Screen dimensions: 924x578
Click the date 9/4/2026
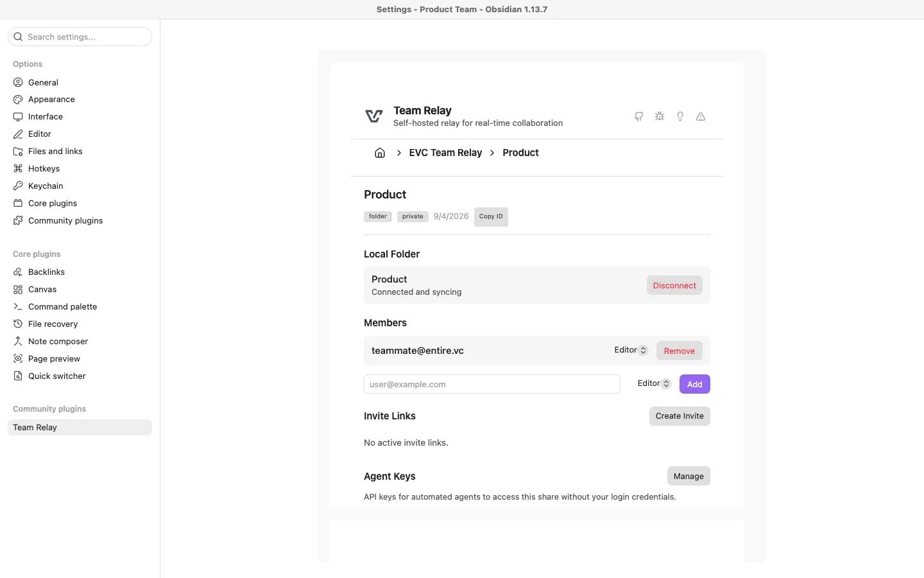click(x=451, y=216)
